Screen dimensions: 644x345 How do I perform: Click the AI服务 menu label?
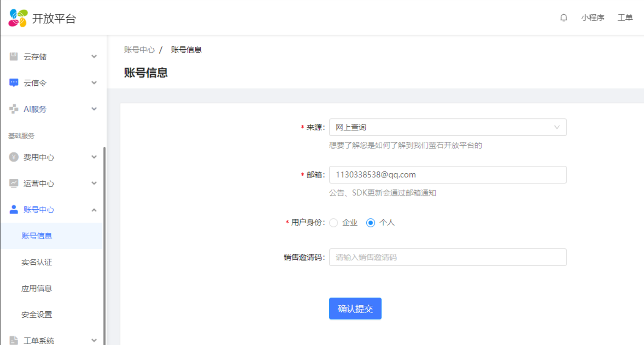pos(35,109)
